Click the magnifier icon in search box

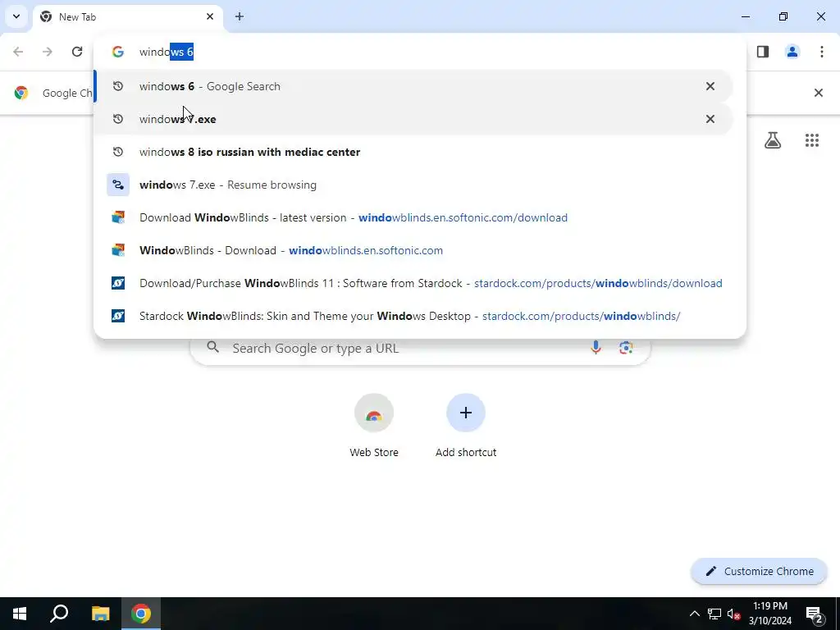coord(213,348)
